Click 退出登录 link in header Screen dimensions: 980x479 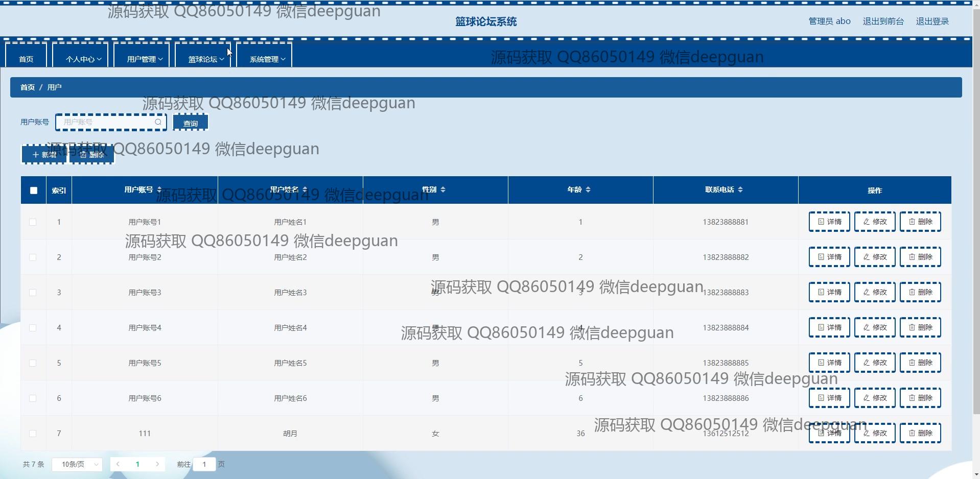[932, 21]
